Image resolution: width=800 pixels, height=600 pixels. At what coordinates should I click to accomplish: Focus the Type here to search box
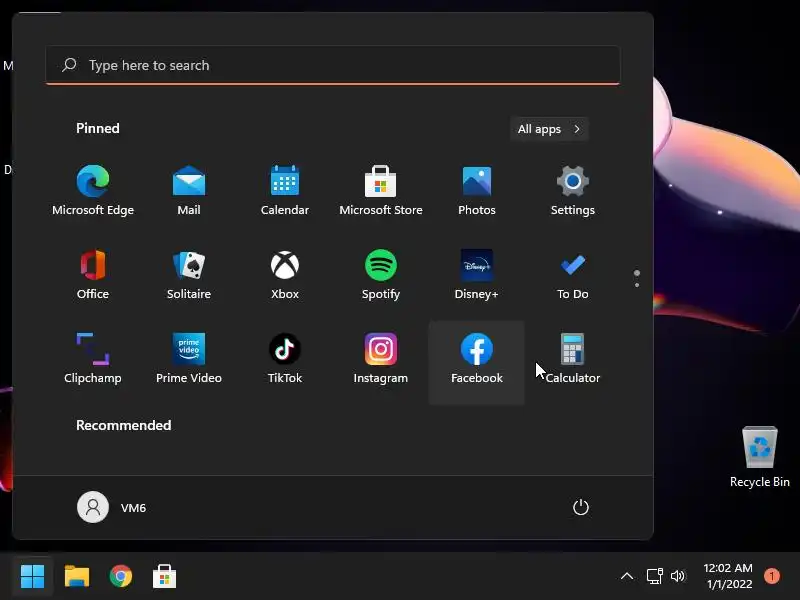[333, 65]
